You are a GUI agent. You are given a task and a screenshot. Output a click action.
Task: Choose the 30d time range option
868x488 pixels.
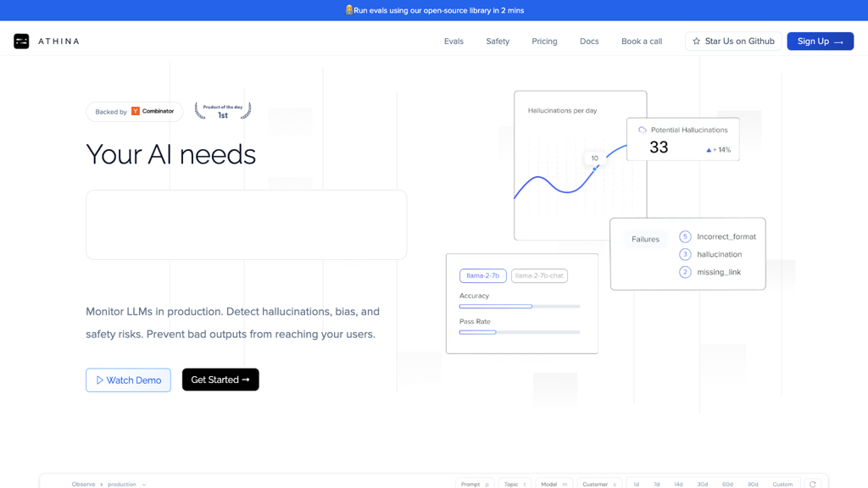pos(702,484)
